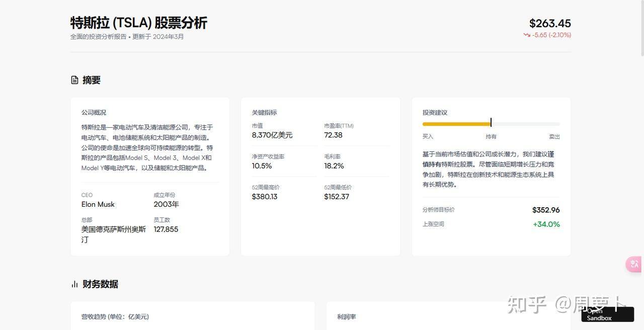Click the 投资建议 rating progress bar

pos(491,124)
